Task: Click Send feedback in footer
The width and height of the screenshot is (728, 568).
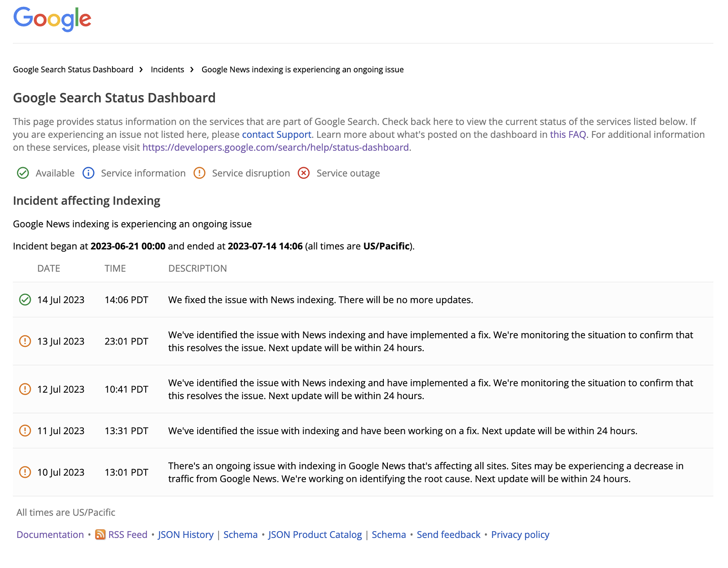Action: (x=448, y=535)
